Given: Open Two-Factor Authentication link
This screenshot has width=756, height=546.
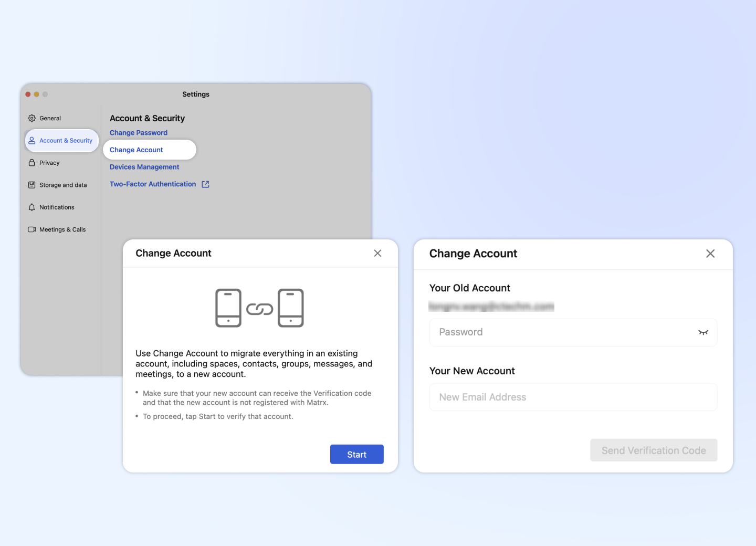Looking at the screenshot, I should 153,184.
